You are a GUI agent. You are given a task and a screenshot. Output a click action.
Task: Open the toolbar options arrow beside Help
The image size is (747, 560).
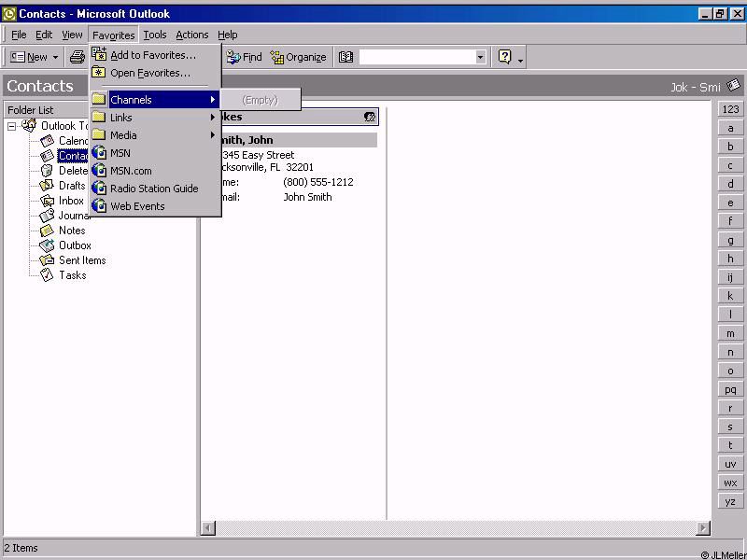[x=520, y=59]
